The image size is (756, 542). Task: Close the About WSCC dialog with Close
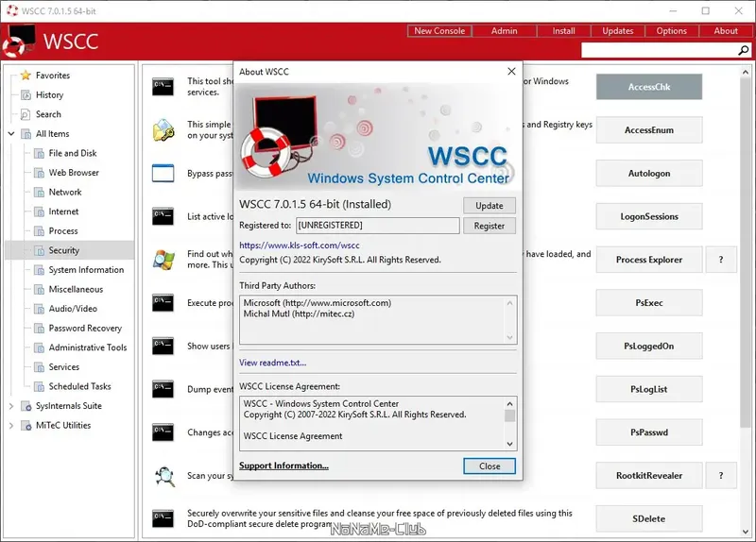(490, 466)
